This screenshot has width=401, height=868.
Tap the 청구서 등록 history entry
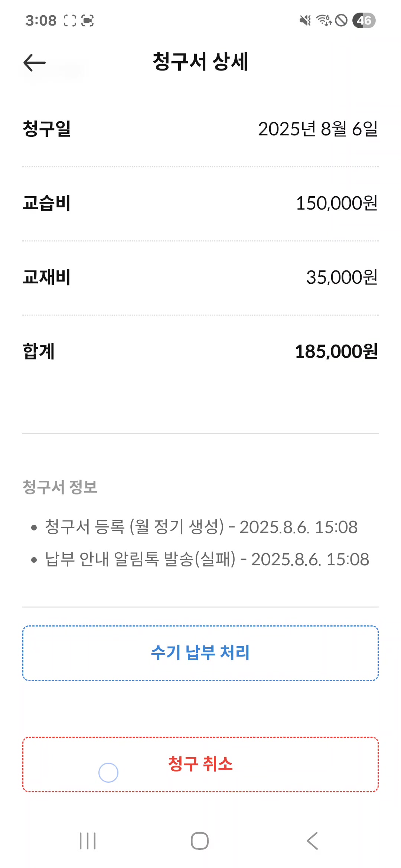point(201,527)
